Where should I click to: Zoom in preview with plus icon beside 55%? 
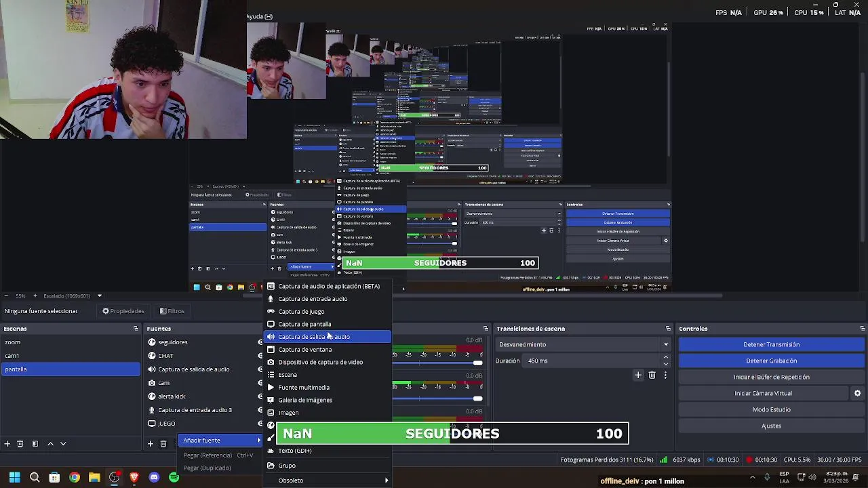point(36,296)
